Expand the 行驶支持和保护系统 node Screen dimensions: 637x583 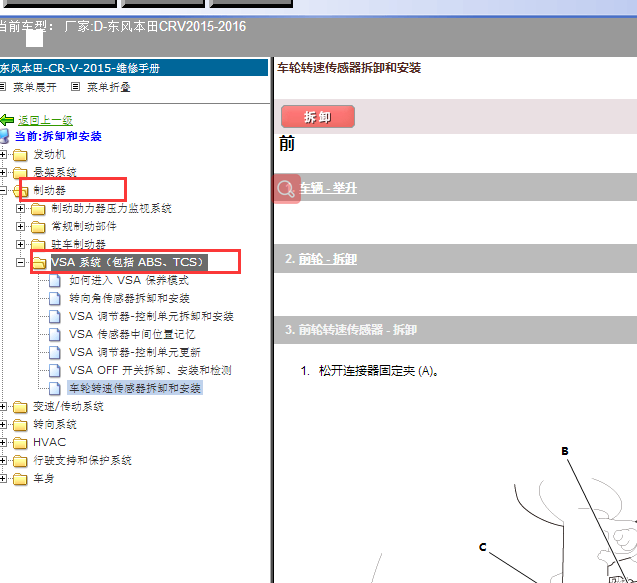pyautogui.click(x=3, y=460)
